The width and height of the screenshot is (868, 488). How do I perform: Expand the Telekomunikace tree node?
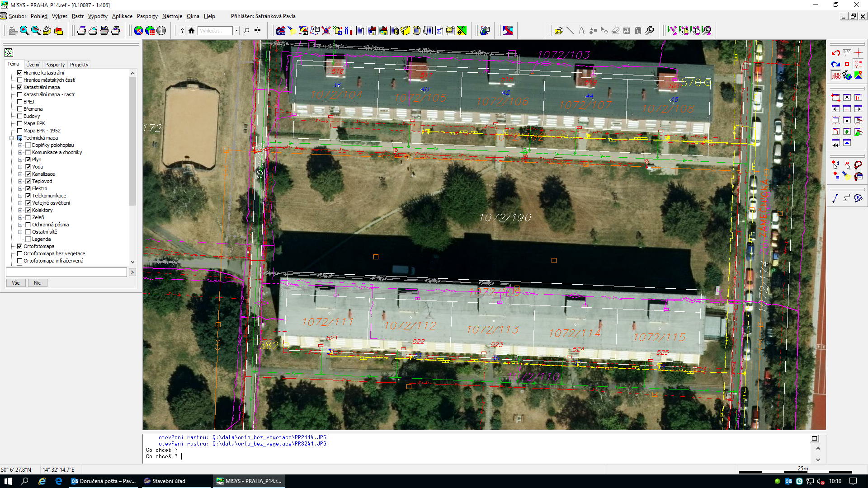click(20, 196)
